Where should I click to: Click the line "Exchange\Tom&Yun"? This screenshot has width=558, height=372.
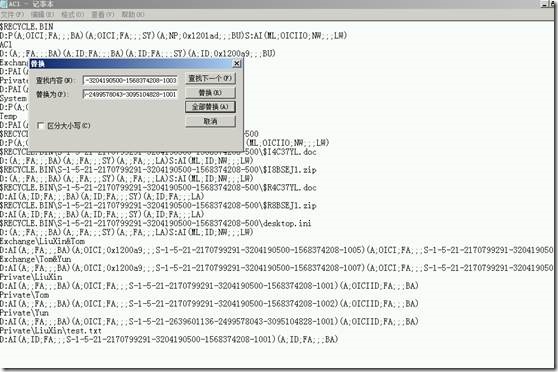coord(35,259)
